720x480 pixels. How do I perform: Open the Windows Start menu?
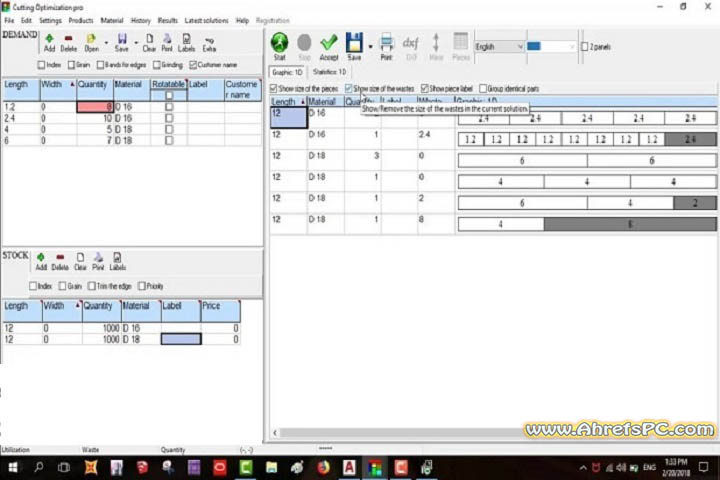[x=13, y=468]
